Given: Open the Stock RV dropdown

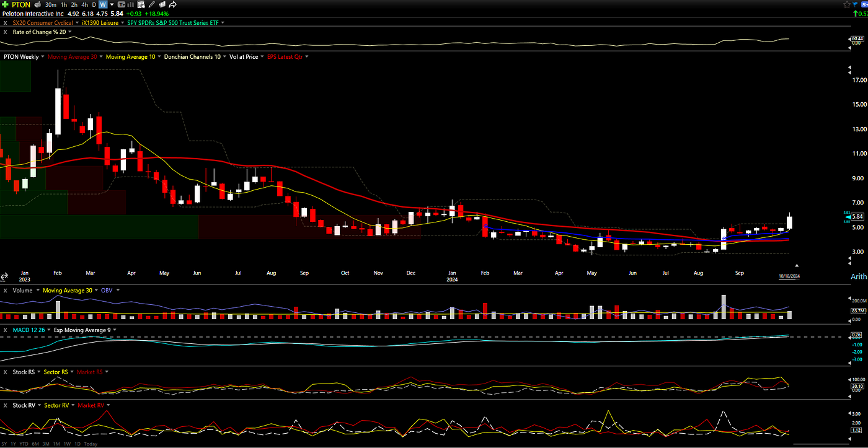Looking at the screenshot, I should coord(40,405).
